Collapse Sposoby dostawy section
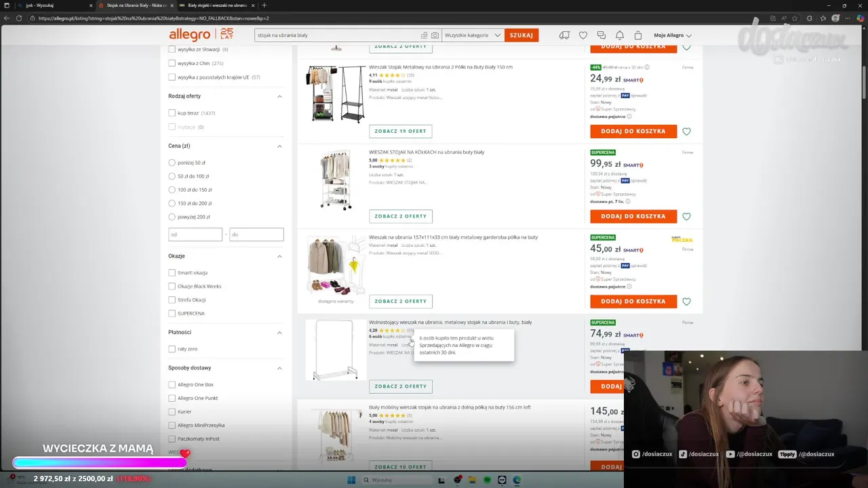868x488 pixels. 279,368
